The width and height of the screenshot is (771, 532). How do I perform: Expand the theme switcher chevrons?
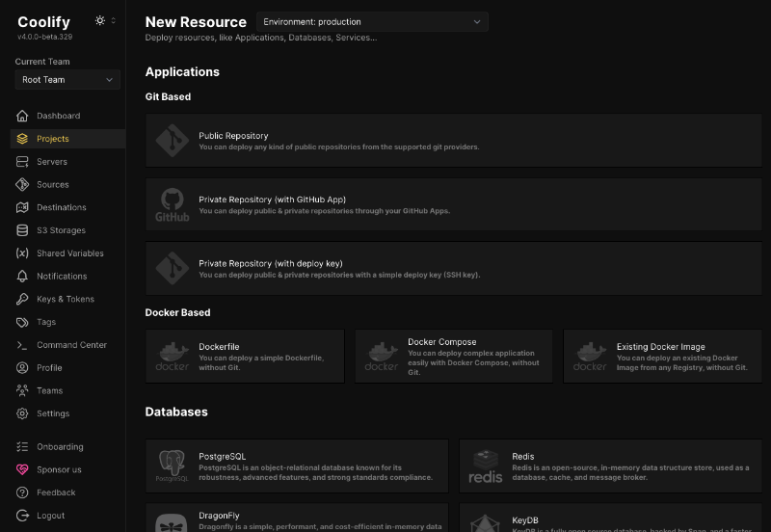point(114,20)
